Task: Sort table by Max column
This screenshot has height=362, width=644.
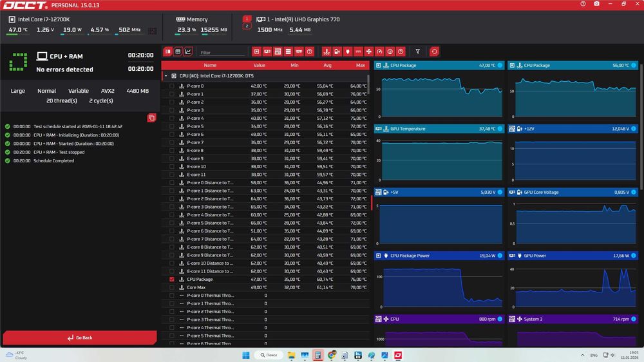Action: coord(361,65)
